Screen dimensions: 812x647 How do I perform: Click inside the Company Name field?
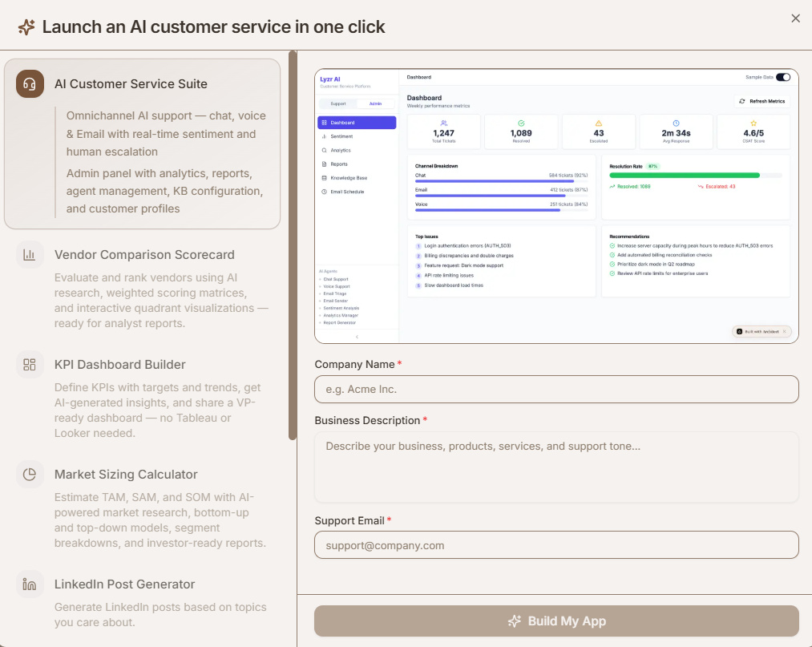(x=555, y=389)
